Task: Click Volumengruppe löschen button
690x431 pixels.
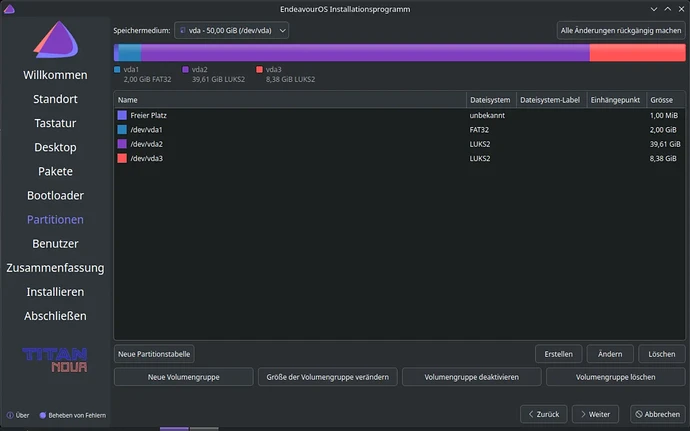Action: (x=616, y=377)
